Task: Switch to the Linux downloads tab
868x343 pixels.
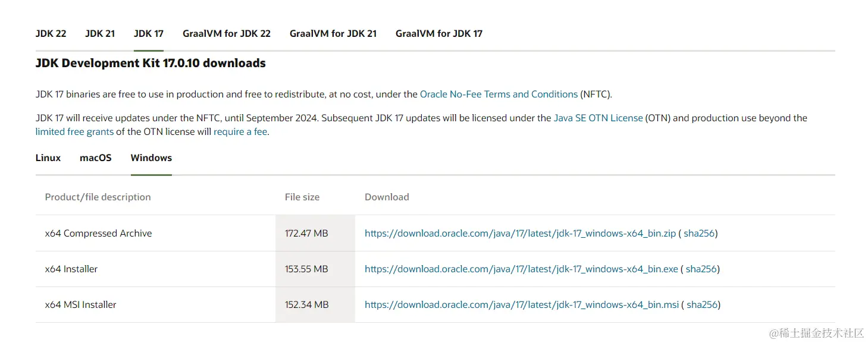Action: [48, 158]
